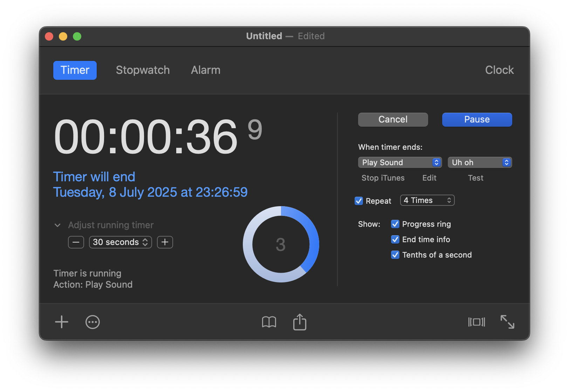Click the fullscreen expand arrows icon
Screen dimensions: 569x392
tap(507, 322)
